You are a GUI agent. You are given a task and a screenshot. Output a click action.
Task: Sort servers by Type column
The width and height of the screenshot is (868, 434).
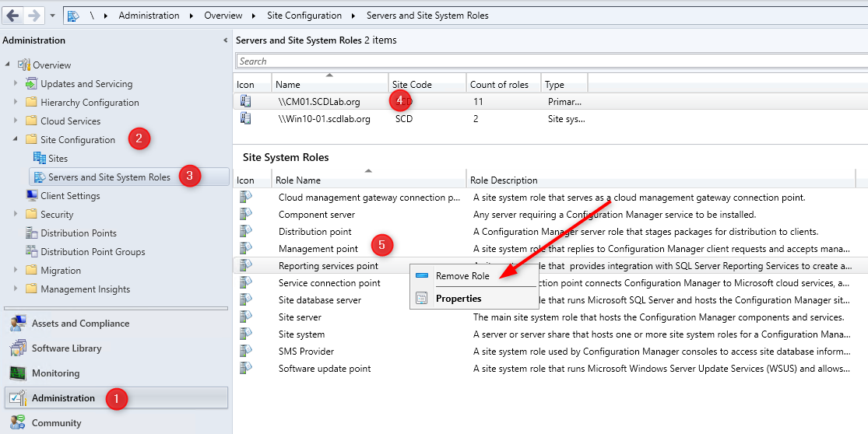coord(564,84)
